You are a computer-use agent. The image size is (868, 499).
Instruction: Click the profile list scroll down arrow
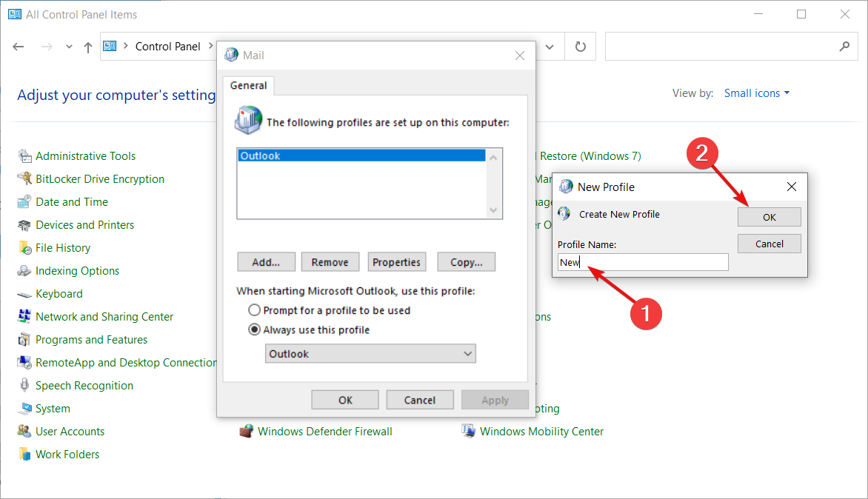pos(493,210)
